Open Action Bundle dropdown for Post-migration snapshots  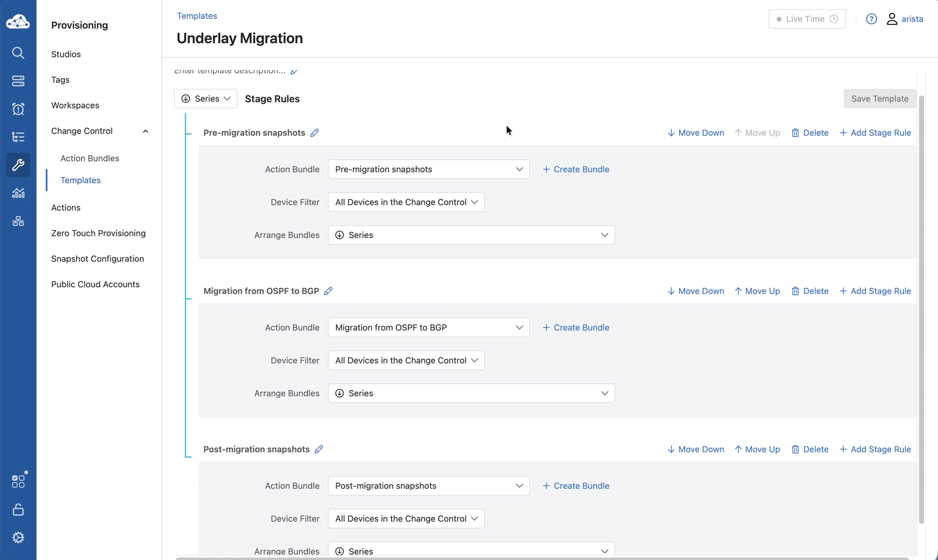(429, 486)
